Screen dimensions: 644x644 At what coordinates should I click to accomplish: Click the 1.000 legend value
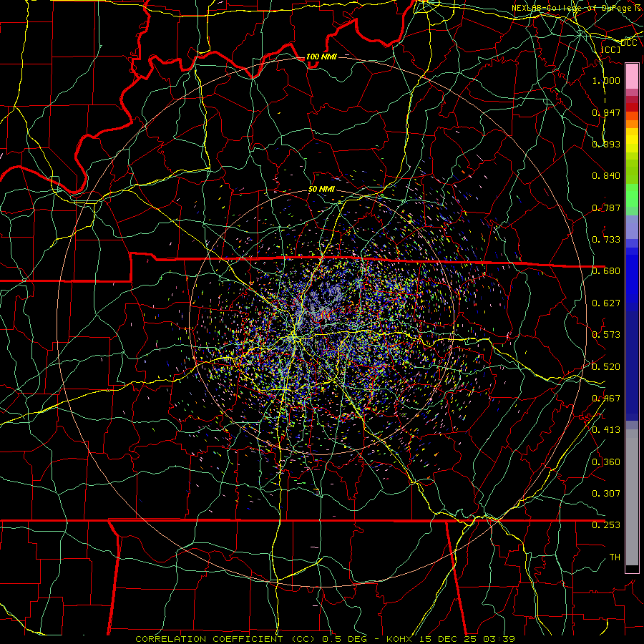(x=606, y=80)
